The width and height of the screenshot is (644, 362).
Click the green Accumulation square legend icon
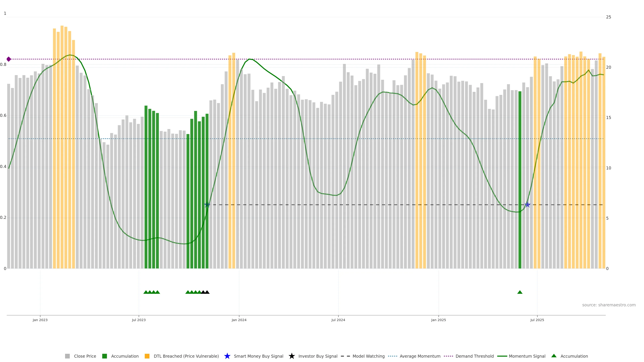[104, 356]
